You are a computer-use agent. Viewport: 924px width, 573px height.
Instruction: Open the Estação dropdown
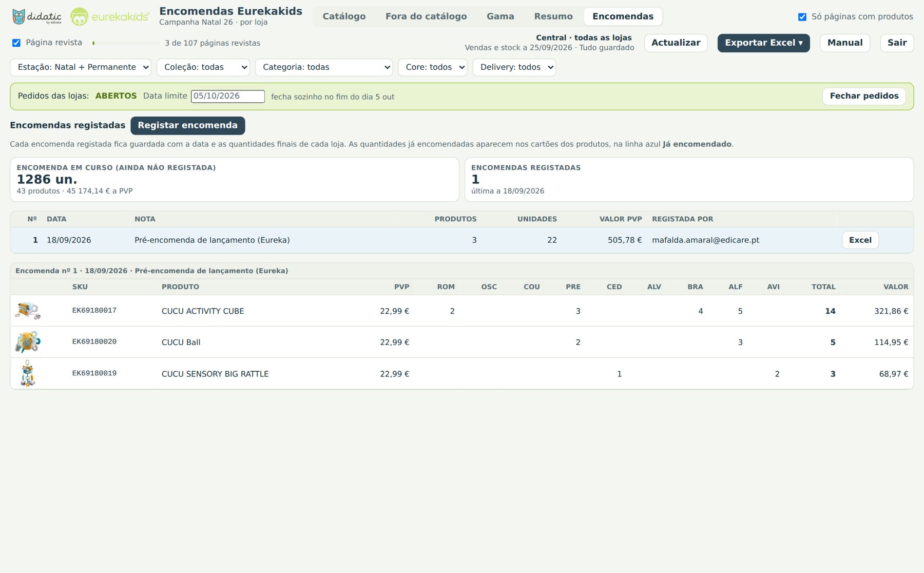(81, 67)
